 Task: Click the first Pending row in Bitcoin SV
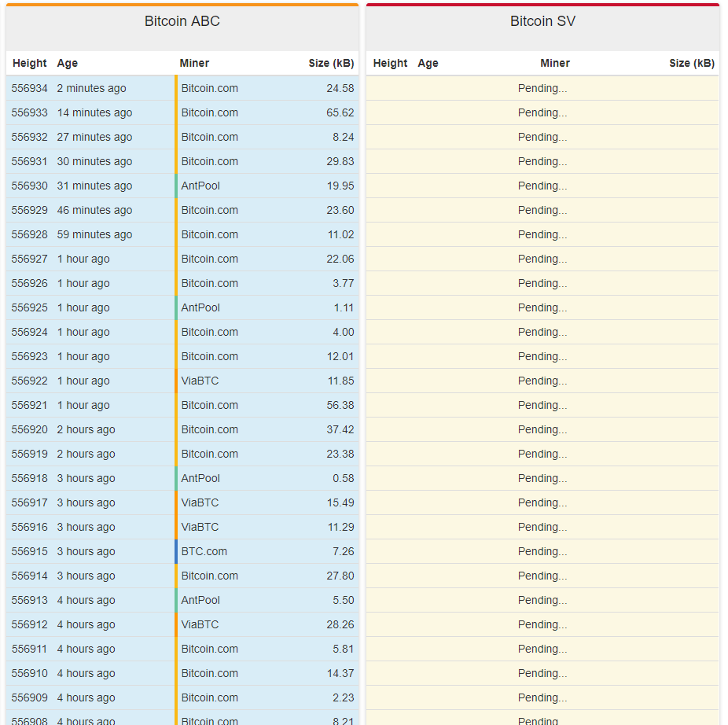(542, 88)
